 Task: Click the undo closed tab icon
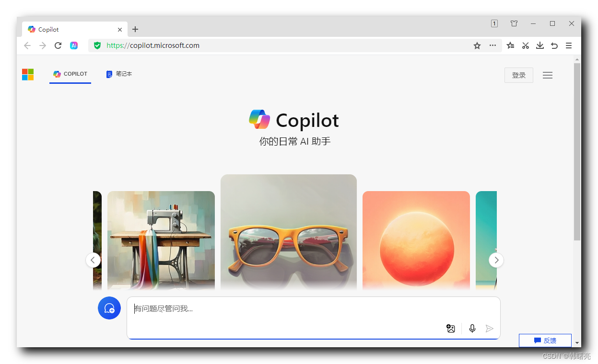click(x=554, y=45)
